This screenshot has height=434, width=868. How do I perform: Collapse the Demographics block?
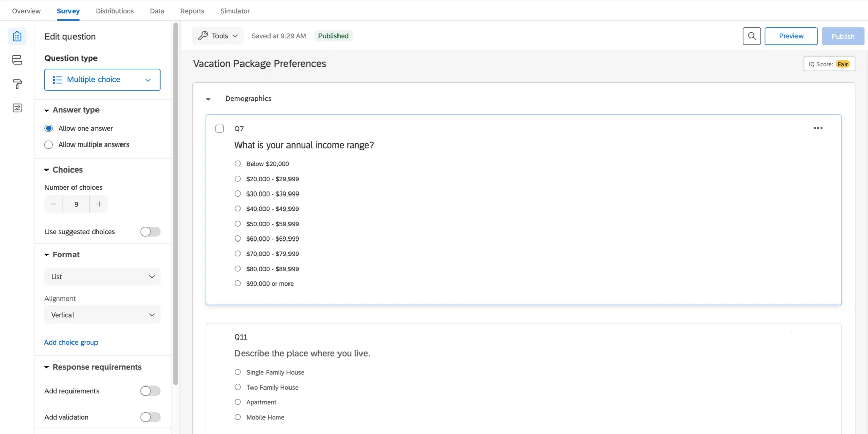[208, 99]
